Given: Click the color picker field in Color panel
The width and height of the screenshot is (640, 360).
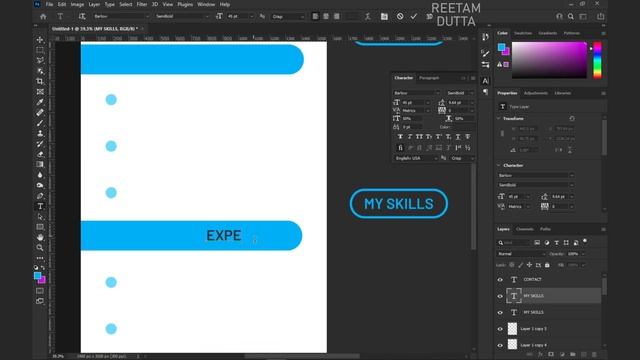Looking at the screenshot, I should click(549, 60).
